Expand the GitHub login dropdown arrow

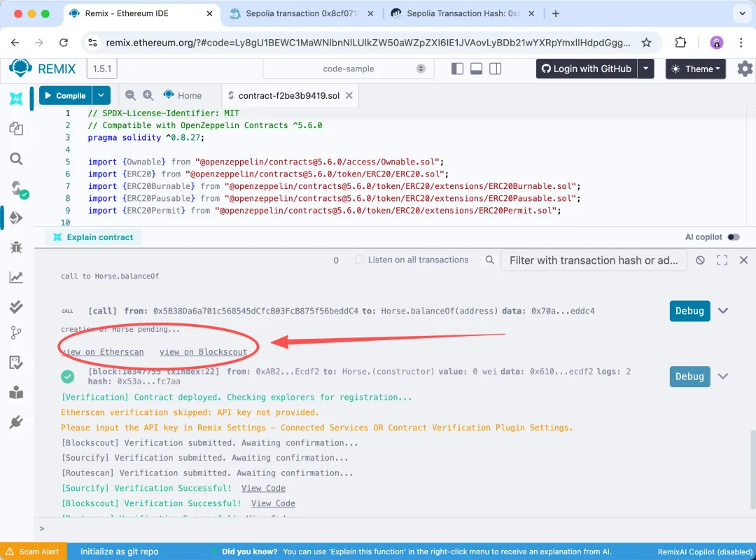645,69
